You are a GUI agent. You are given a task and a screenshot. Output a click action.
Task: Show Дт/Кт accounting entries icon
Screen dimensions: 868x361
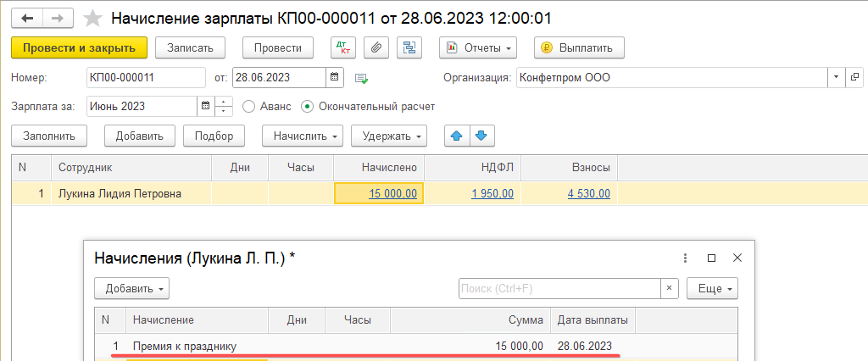point(342,47)
